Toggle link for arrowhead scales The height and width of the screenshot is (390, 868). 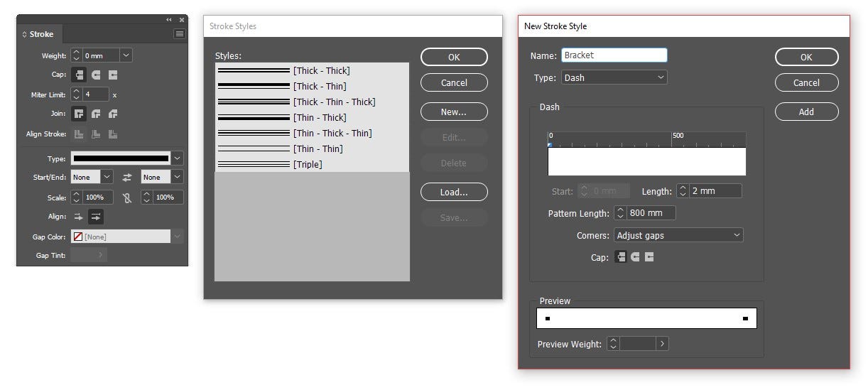127,198
